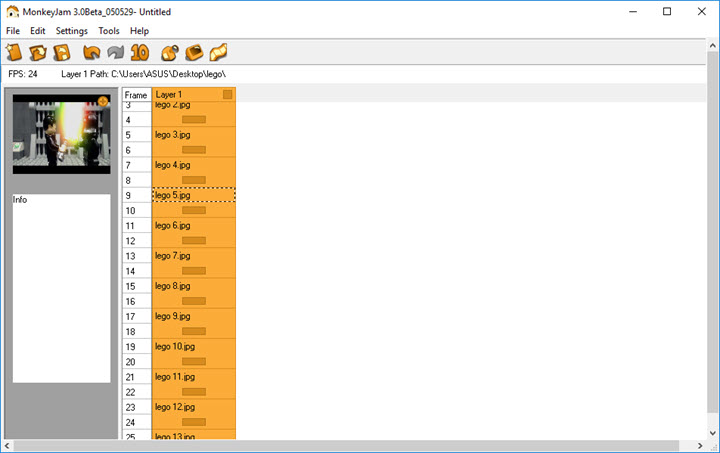Click frame number 9 in Frame column
The image size is (720, 453).
[x=137, y=196]
